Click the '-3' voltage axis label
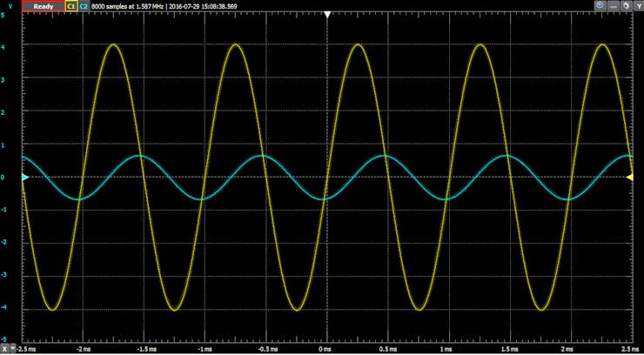The height and width of the screenshot is (355, 644). coord(3,275)
